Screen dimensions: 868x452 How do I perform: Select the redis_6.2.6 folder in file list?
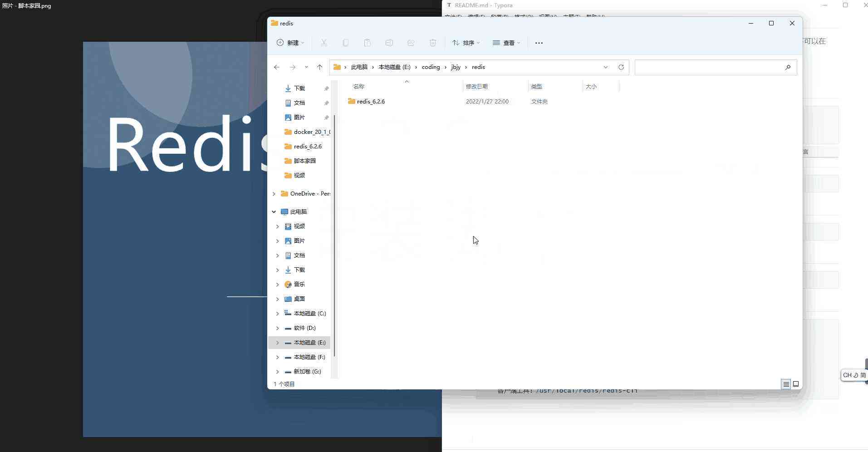pos(371,101)
